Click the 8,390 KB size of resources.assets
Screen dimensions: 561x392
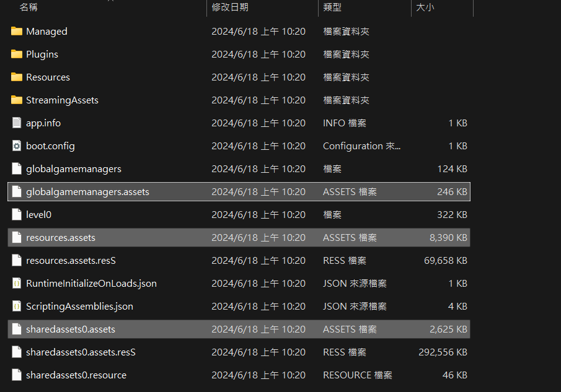click(448, 238)
